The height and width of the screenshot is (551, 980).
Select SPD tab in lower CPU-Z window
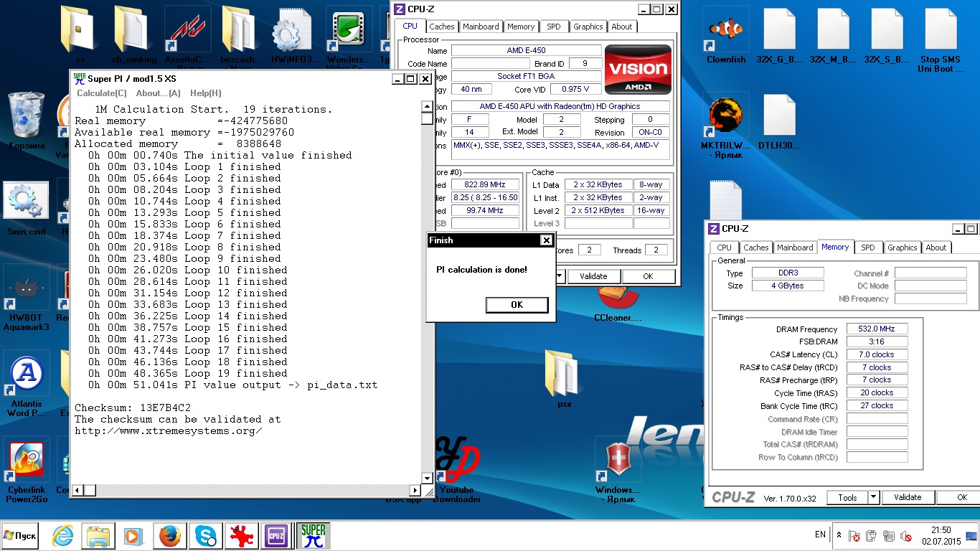(868, 248)
